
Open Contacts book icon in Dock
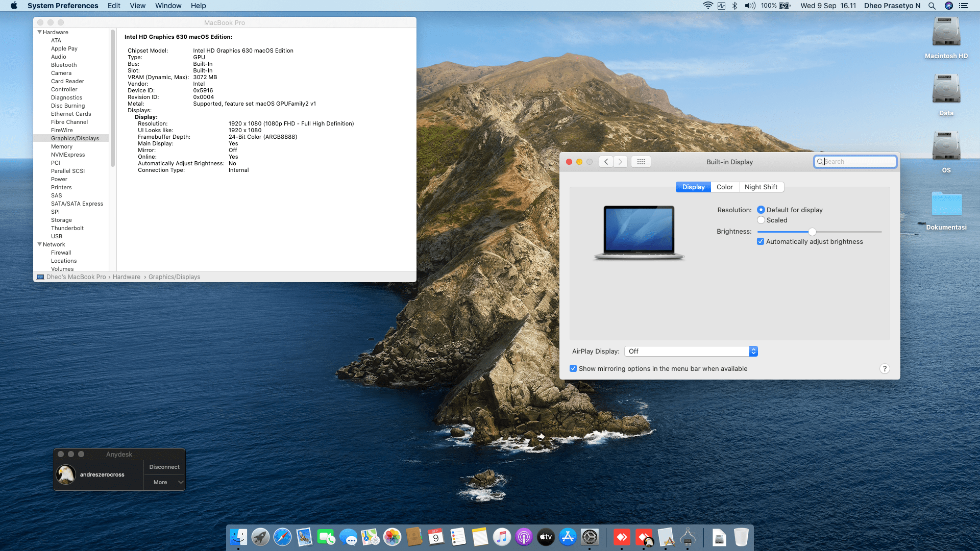[414, 537]
